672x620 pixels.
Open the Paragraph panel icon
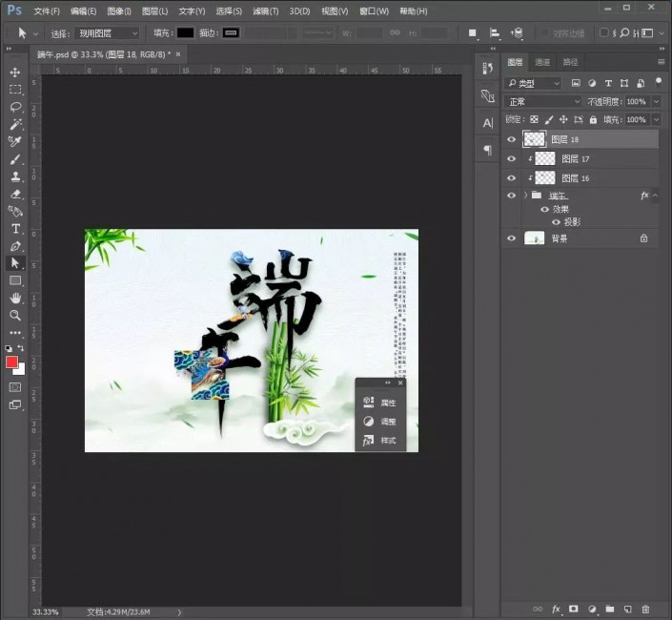pos(488,150)
